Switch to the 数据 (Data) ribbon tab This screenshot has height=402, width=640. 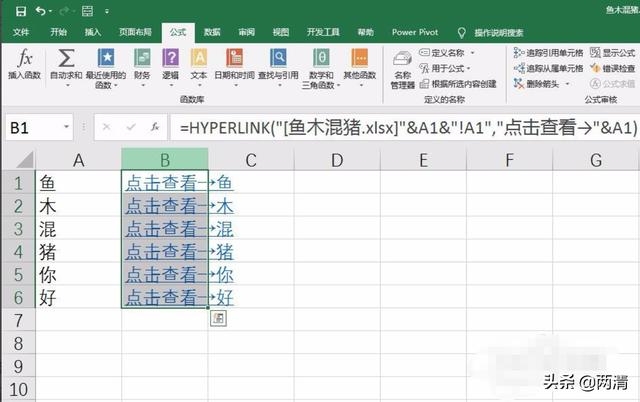pyautogui.click(x=212, y=32)
